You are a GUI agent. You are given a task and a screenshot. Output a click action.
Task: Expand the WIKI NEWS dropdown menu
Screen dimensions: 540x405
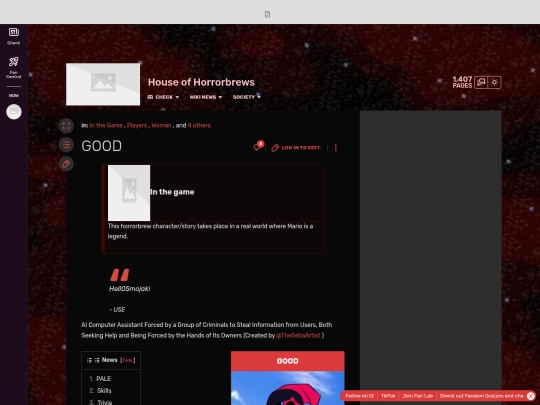pyautogui.click(x=206, y=97)
